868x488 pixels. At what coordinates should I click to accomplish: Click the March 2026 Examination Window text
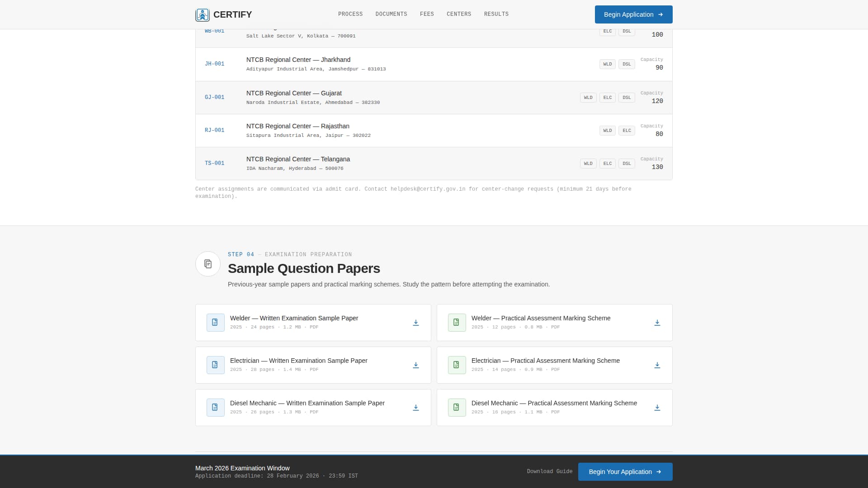pyautogui.click(x=242, y=468)
